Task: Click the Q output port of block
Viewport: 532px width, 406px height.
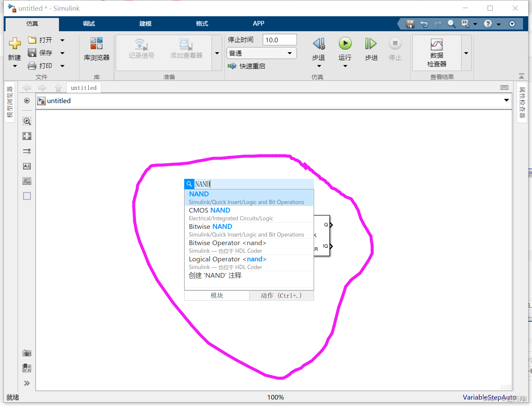Action: tap(330, 225)
